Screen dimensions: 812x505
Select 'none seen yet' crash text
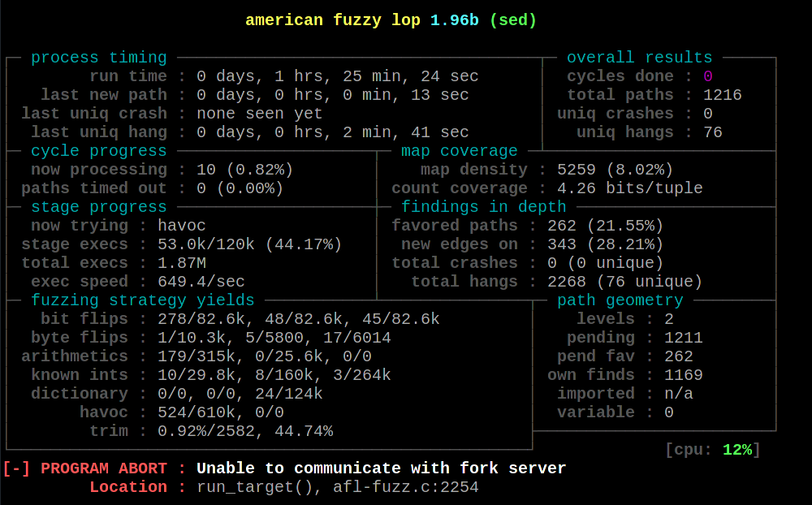260,114
